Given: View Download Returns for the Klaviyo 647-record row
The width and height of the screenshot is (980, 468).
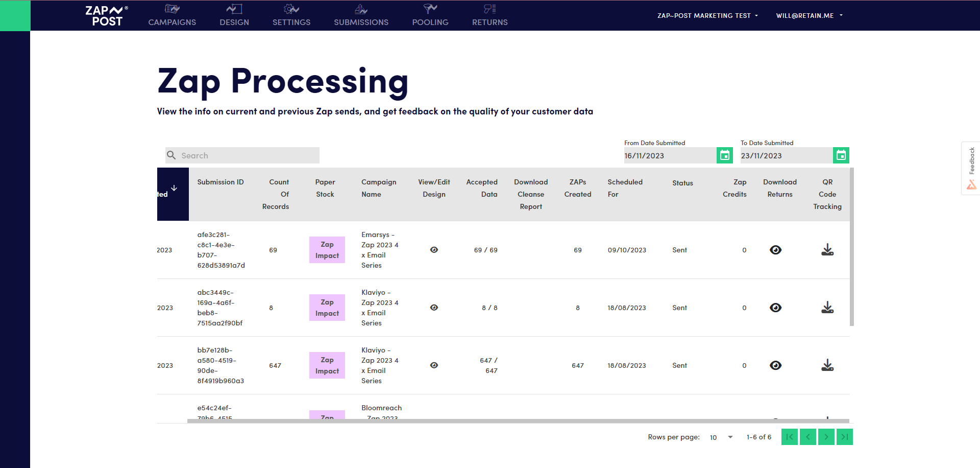Looking at the screenshot, I should click(x=775, y=365).
